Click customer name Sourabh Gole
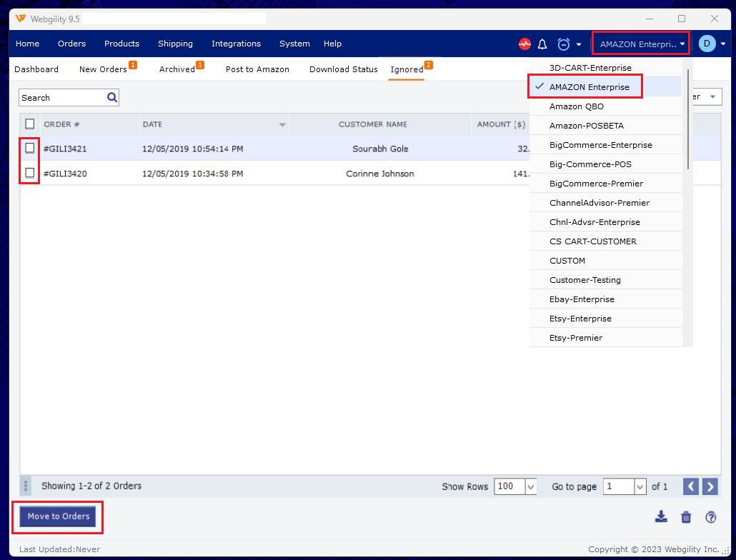 click(380, 149)
